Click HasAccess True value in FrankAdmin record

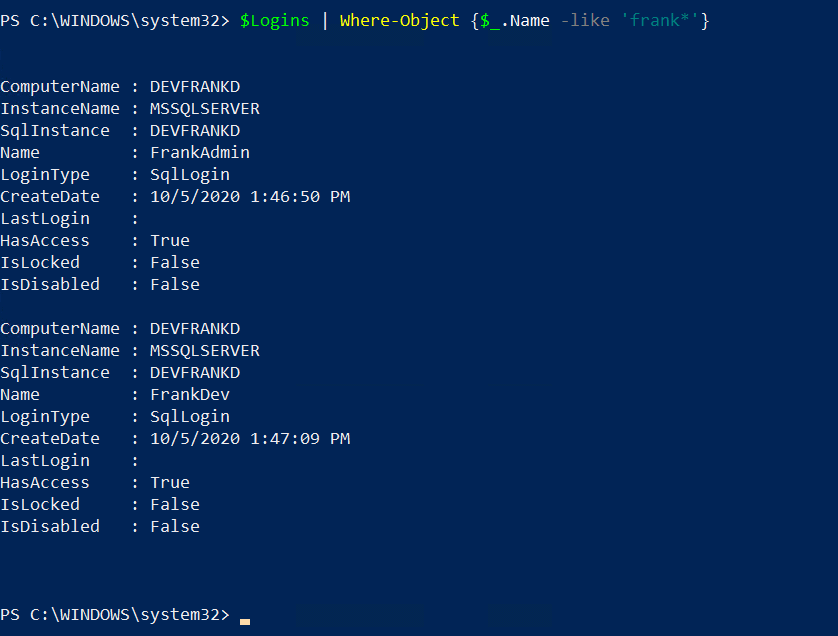[170, 241]
